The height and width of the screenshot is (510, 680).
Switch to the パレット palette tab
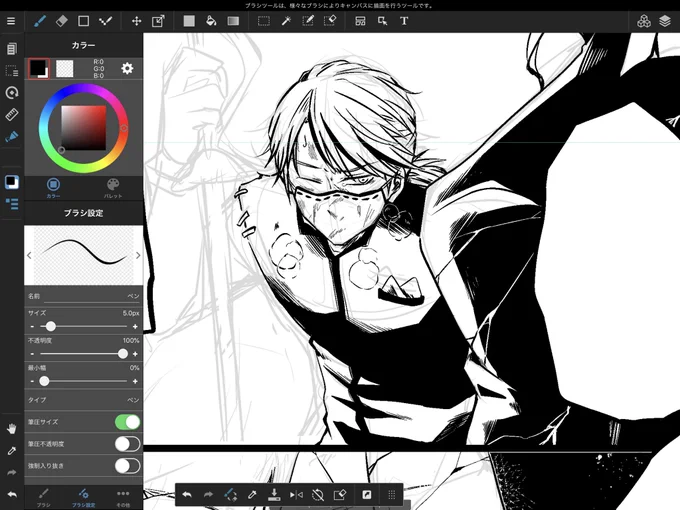pos(113,188)
